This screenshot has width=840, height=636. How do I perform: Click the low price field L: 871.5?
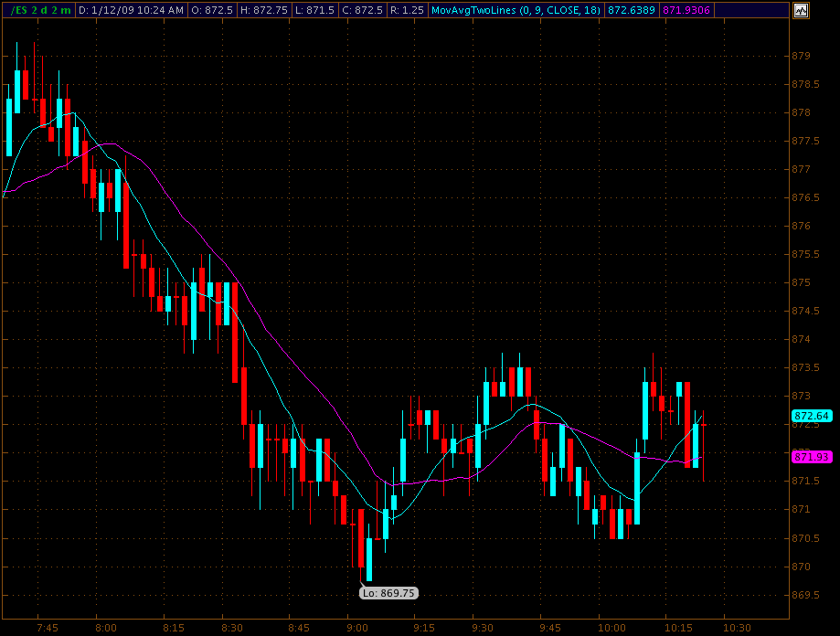(x=316, y=11)
